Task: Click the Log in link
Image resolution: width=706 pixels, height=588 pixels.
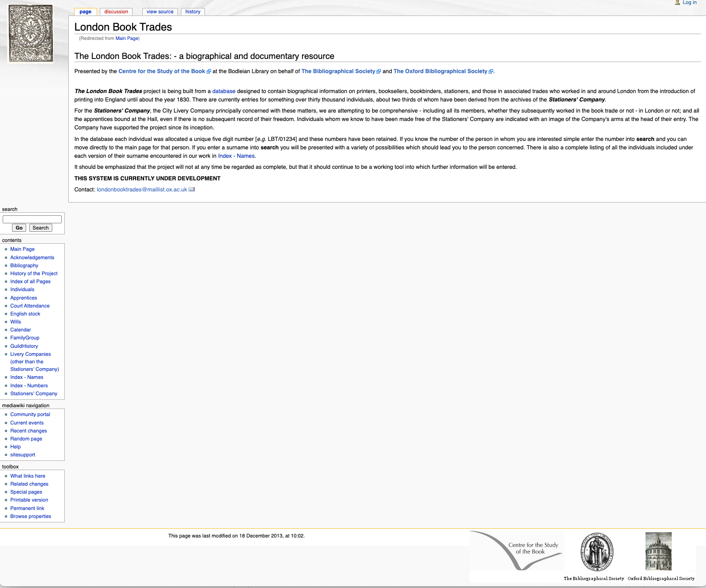Action: 690,3
